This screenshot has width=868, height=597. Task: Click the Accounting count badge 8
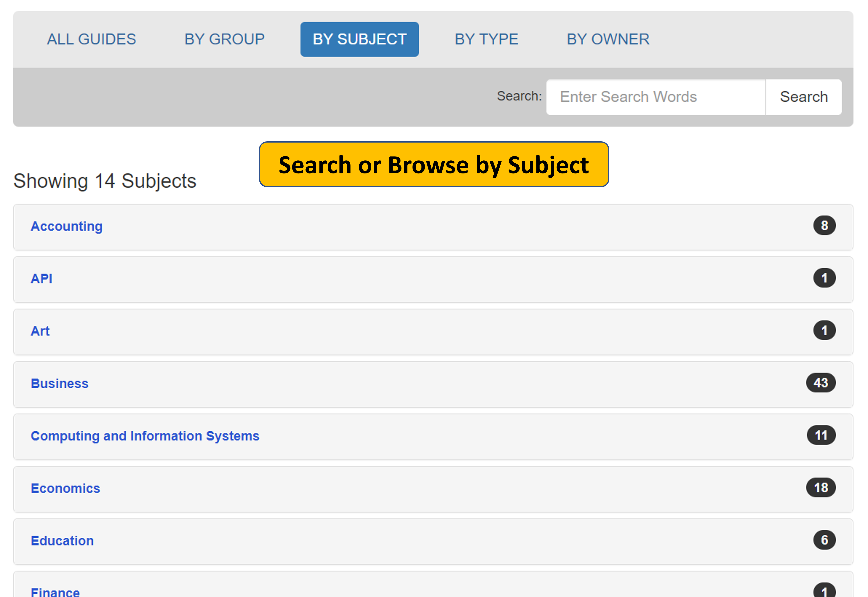pos(824,226)
